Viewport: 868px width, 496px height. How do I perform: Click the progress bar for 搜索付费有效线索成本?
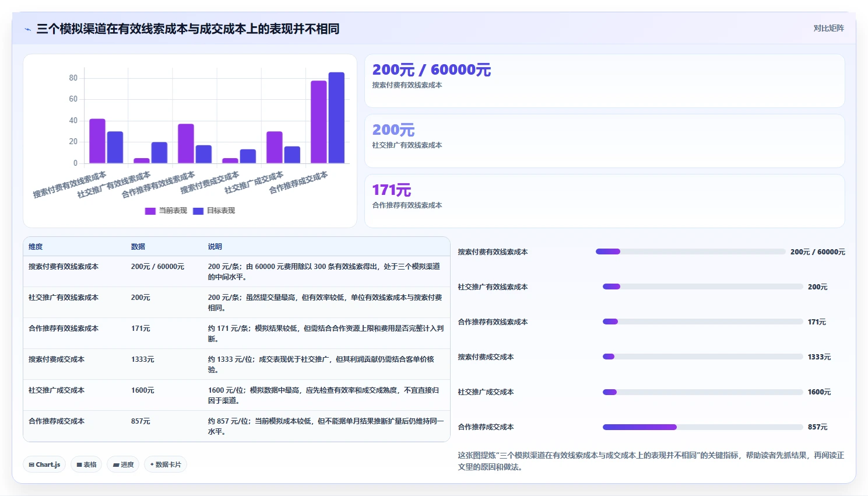click(x=691, y=252)
